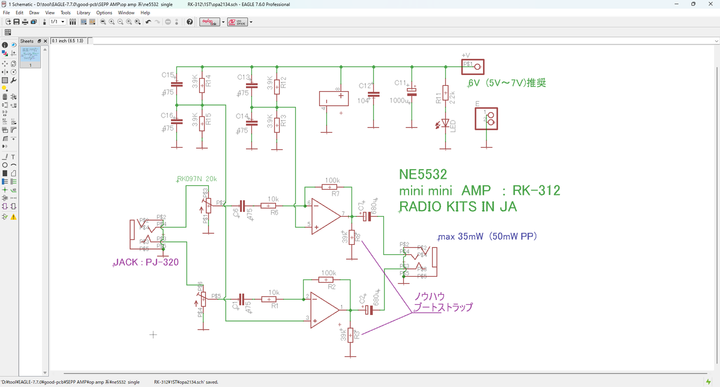Select the Line drawing tool

pyautogui.click(x=5, y=157)
